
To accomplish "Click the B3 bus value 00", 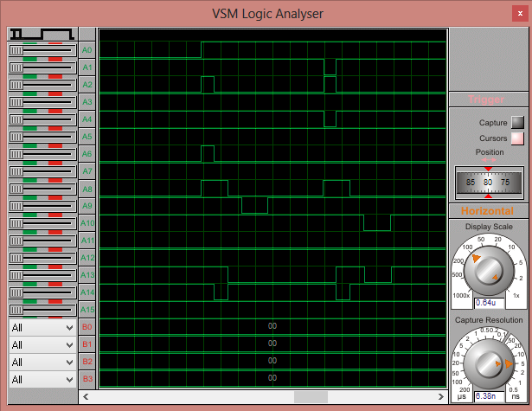I will click(x=272, y=378).
